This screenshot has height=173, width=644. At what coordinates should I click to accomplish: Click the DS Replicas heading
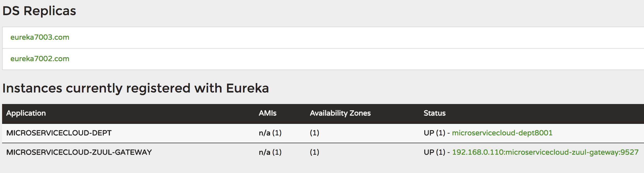tap(39, 11)
